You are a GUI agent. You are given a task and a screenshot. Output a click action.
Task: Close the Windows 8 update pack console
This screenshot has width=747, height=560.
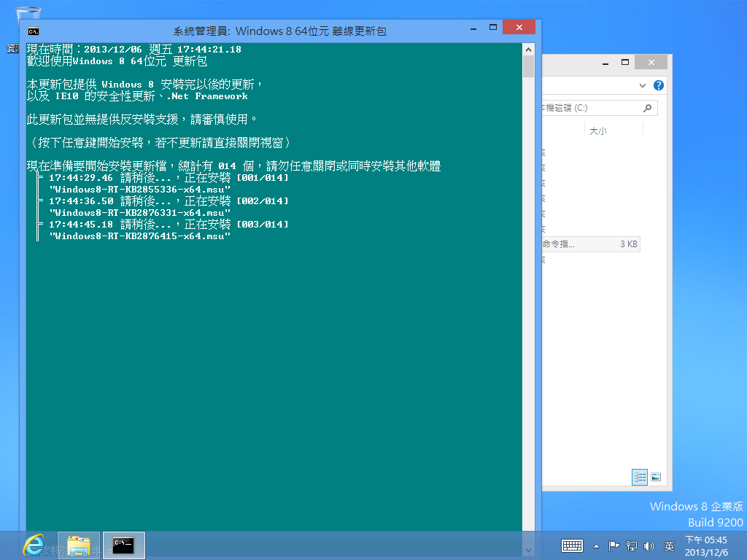519,28
